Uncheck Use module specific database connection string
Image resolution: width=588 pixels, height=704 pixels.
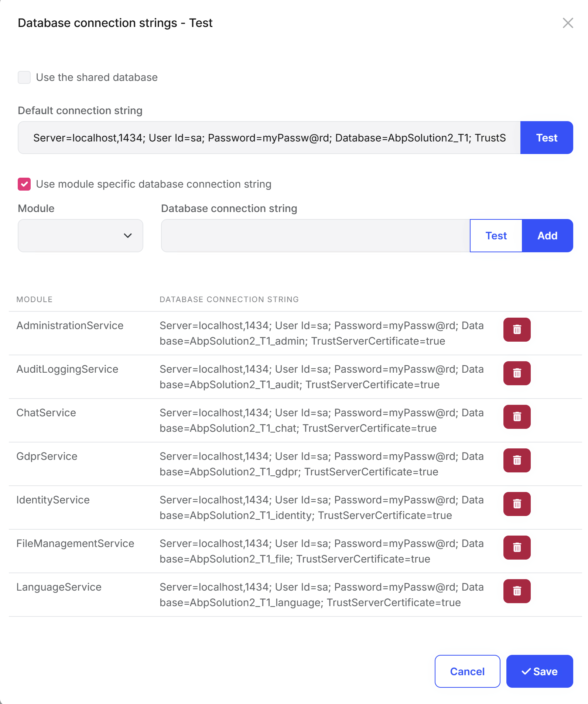(24, 184)
